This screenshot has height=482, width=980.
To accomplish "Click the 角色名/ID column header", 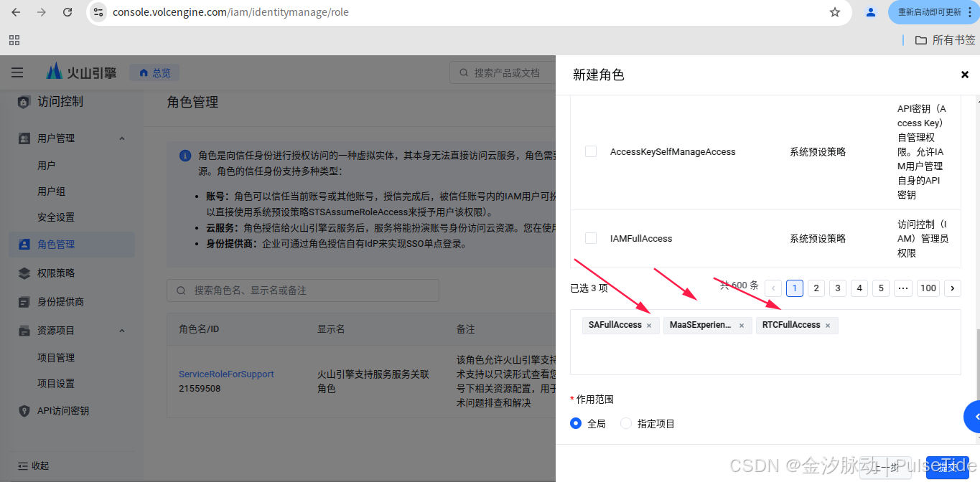I will click(x=199, y=329).
